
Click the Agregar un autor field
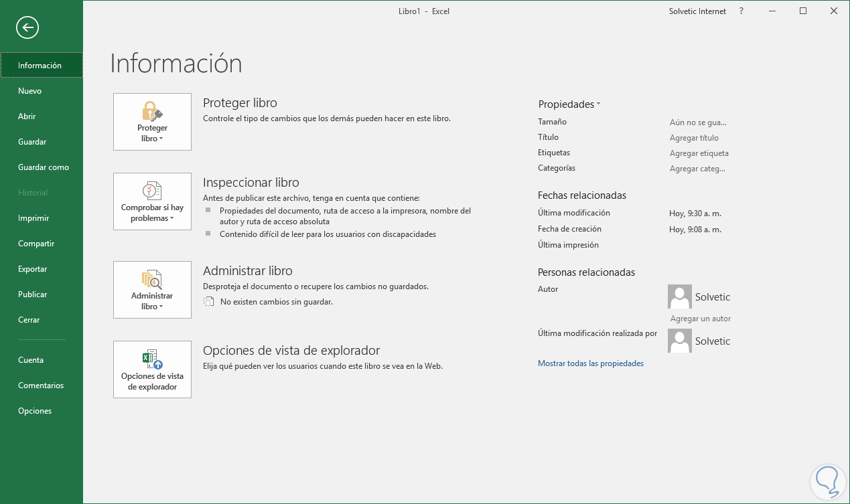(701, 319)
